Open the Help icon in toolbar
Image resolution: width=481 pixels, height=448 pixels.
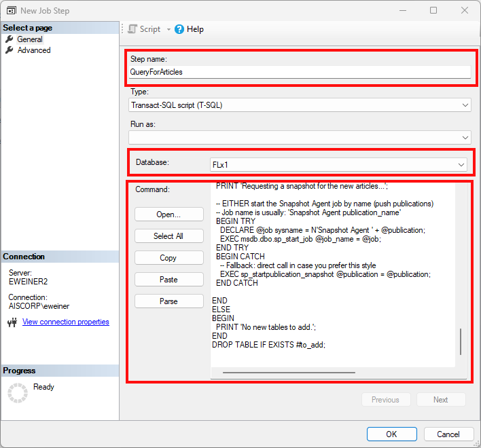coord(179,29)
